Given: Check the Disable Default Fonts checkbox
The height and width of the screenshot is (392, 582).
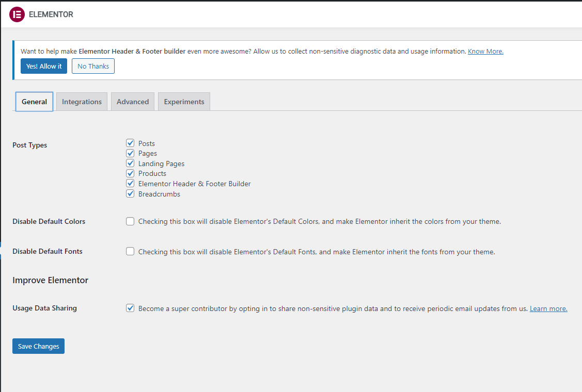Looking at the screenshot, I should tap(130, 252).
